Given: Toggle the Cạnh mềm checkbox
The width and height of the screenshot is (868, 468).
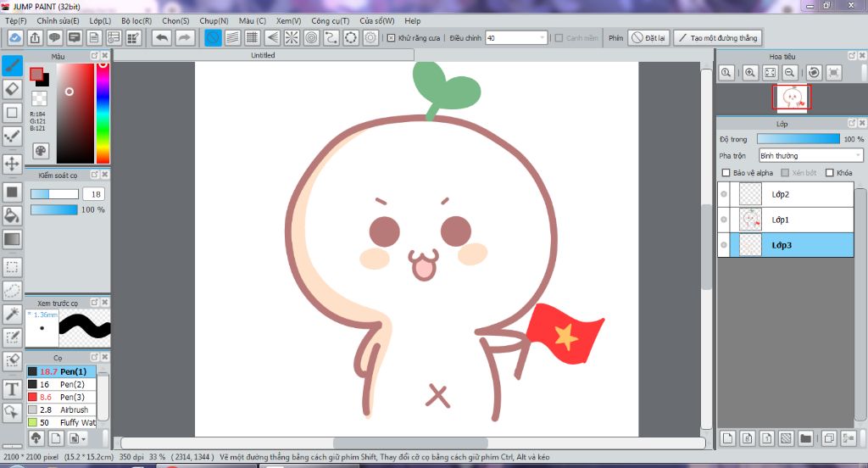Looking at the screenshot, I should (559, 37).
